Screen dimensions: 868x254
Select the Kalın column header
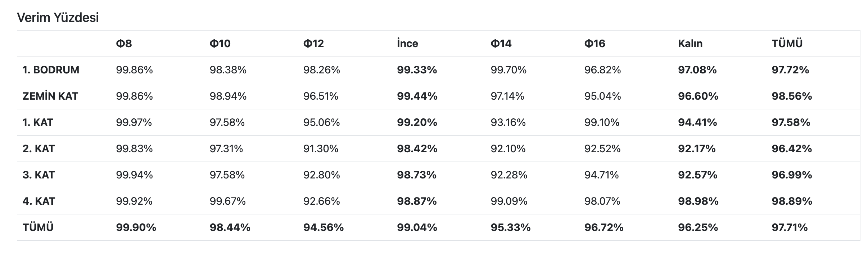pyautogui.click(x=690, y=44)
